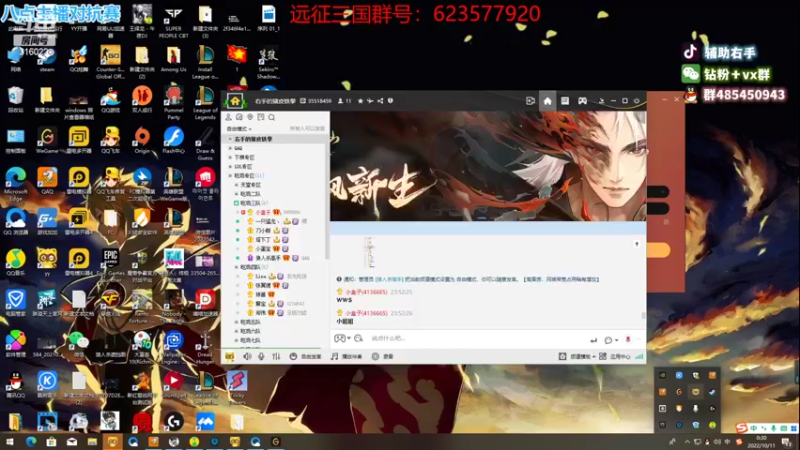Open the gamepad dropdown in chat input bar
The width and height of the screenshot is (800, 450).
(x=342, y=338)
